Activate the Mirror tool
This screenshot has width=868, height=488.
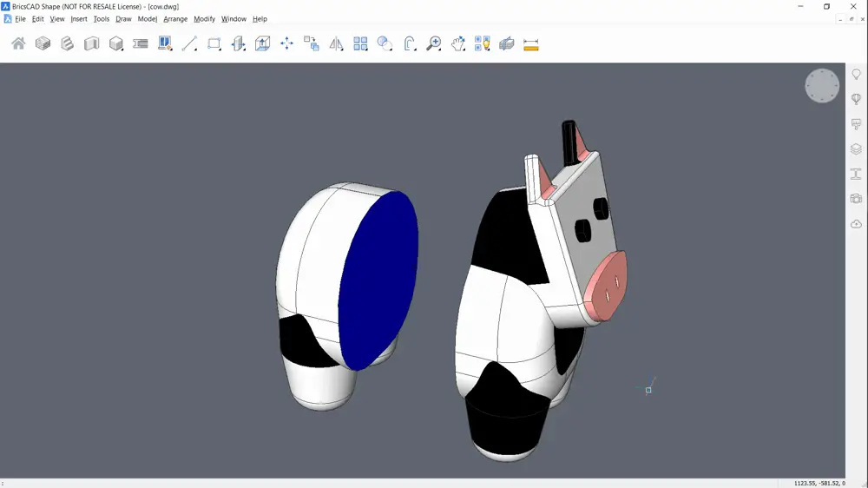point(336,43)
